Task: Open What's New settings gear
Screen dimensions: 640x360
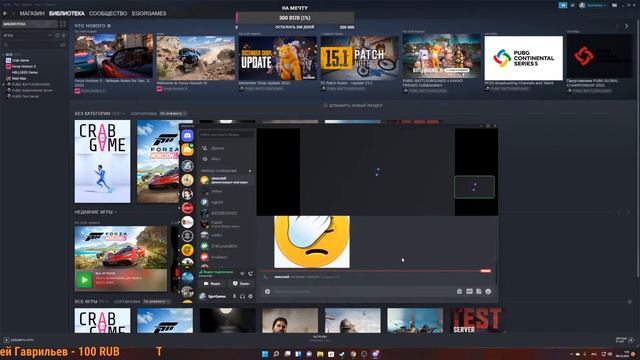Action: click(109, 26)
